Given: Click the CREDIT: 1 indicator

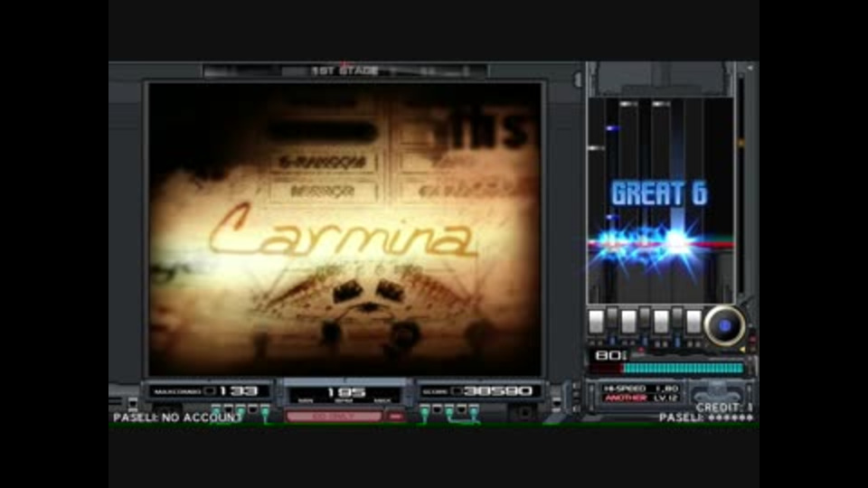Looking at the screenshot, I should (x=724, y=408).
